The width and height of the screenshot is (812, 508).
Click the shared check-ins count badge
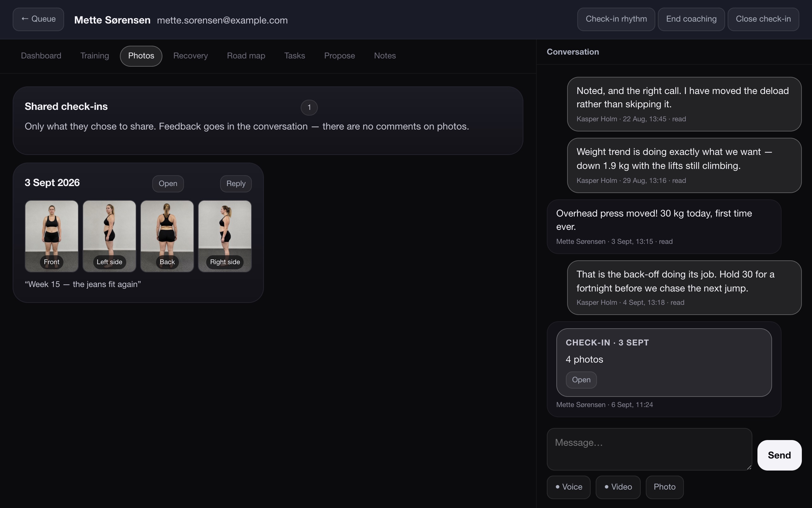coord(309,108)
